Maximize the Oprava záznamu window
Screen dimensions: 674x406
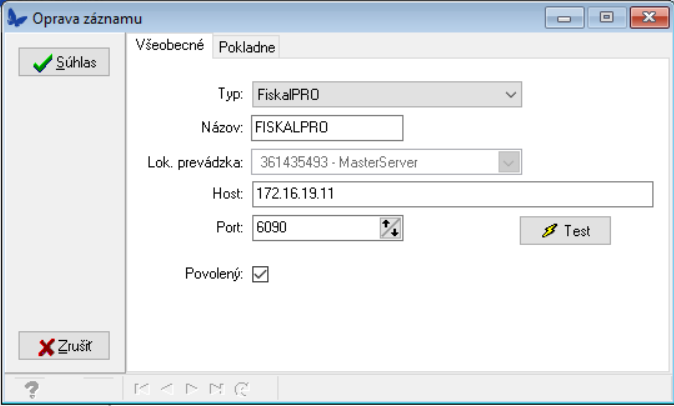604,17
